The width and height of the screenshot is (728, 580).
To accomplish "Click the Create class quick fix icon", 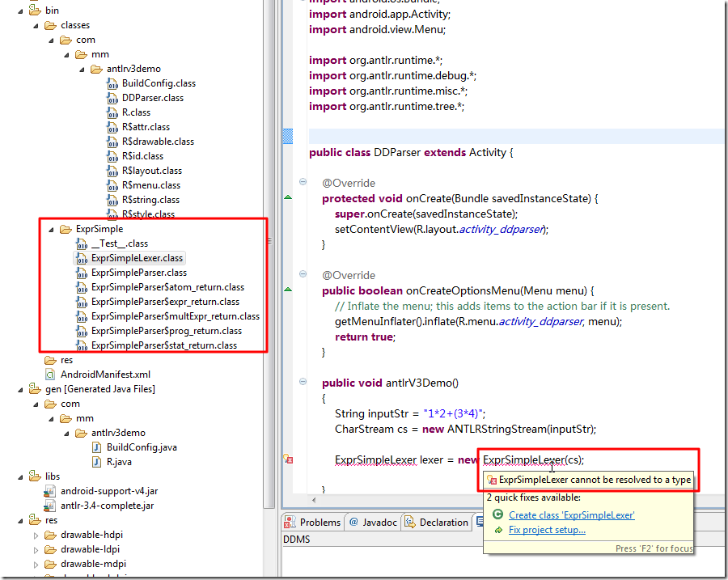I will point(497,514).
